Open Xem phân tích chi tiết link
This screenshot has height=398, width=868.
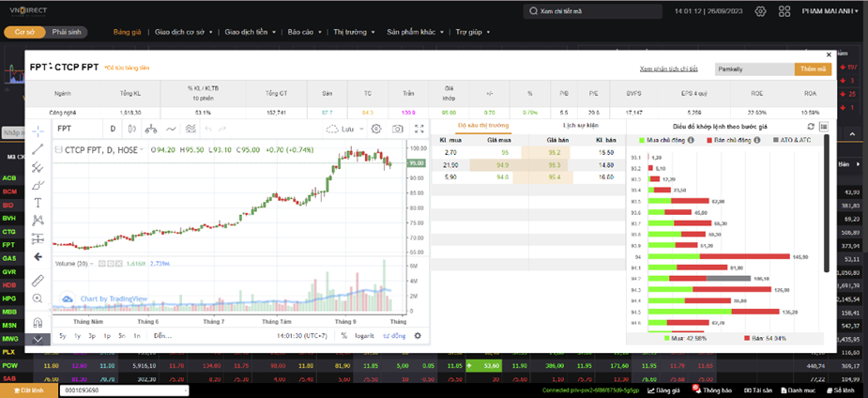[668, 69]
